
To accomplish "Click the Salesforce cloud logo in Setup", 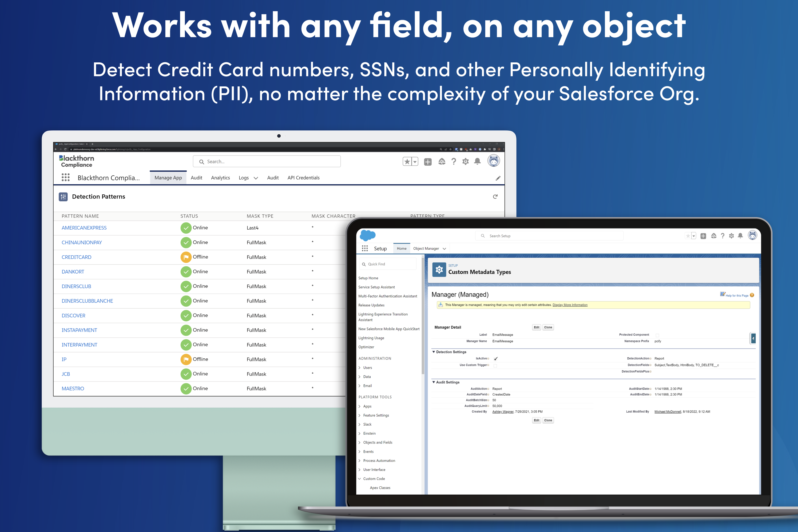I will (x=368, y=235).
